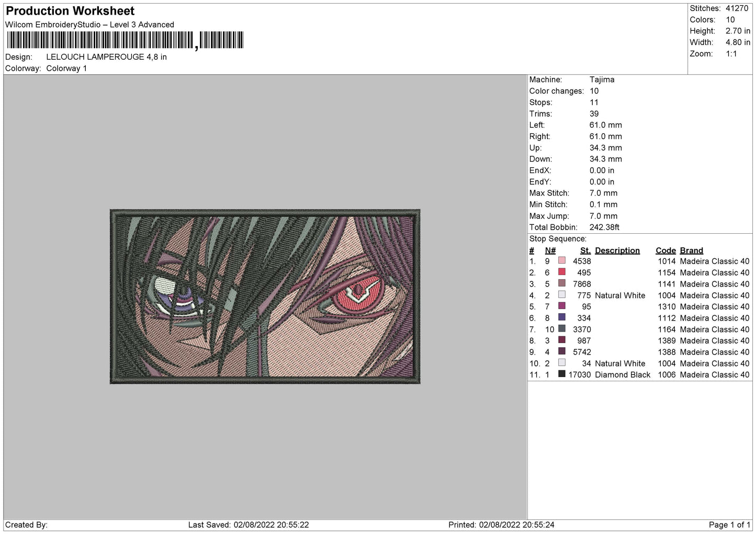Click the 'Last Saved: 02/08/2022 20:55:22' text

[249, 525]
